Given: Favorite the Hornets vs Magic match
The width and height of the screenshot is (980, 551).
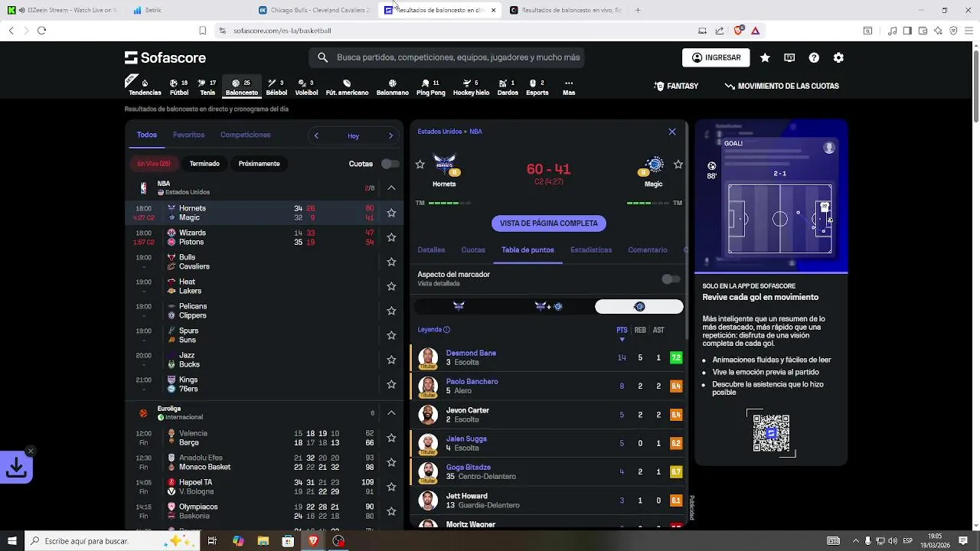Looking at the screenshot, I should [391, 213].
